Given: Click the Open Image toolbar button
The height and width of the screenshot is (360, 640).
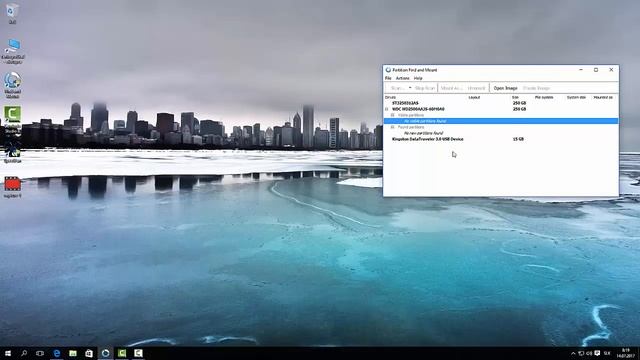Looking at the screenshot, I should [x=505, y=88].
